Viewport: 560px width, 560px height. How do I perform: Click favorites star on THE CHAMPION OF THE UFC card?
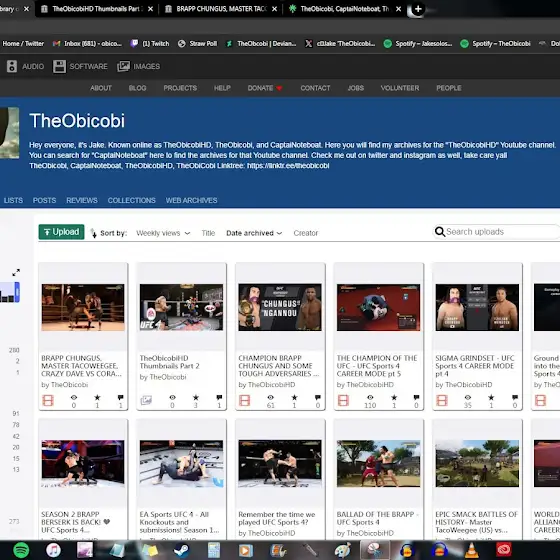(394, 397)
